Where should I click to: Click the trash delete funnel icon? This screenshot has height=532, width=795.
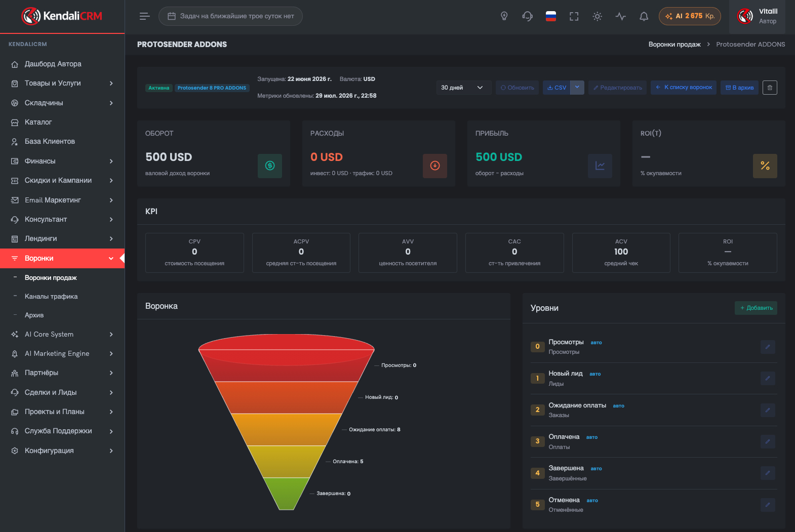click(x=770, y=88)
